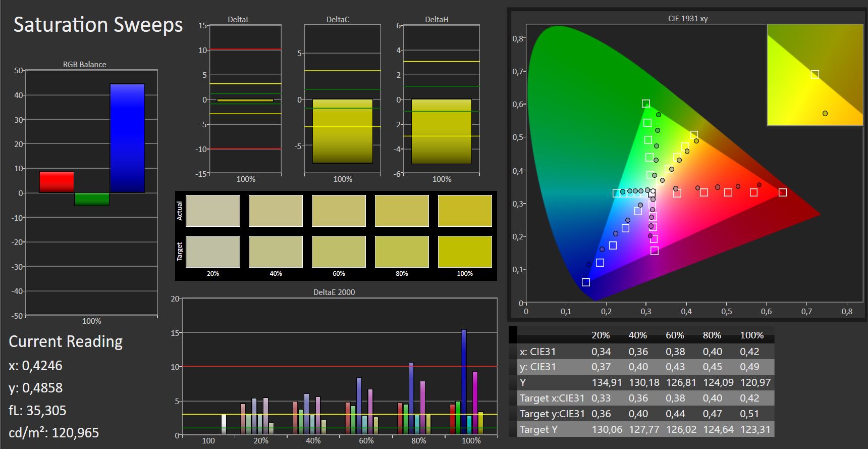Select the 100% column header in table

coord(752,335)
